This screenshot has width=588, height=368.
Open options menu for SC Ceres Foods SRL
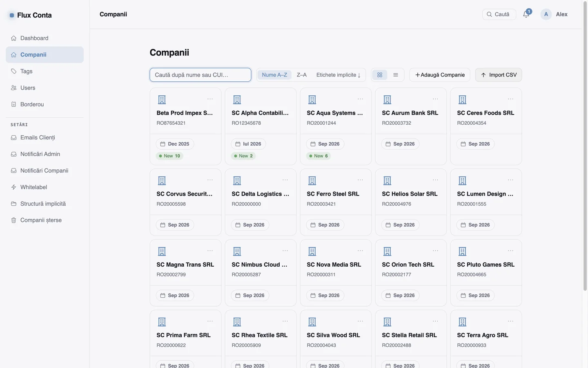pyautogui.click(x=510, y=99)
